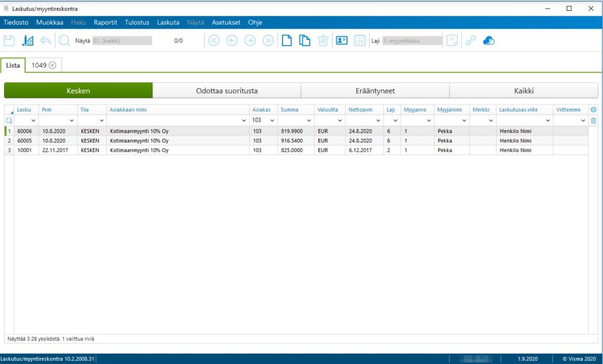Click the chain link toolbar icon

470,40
